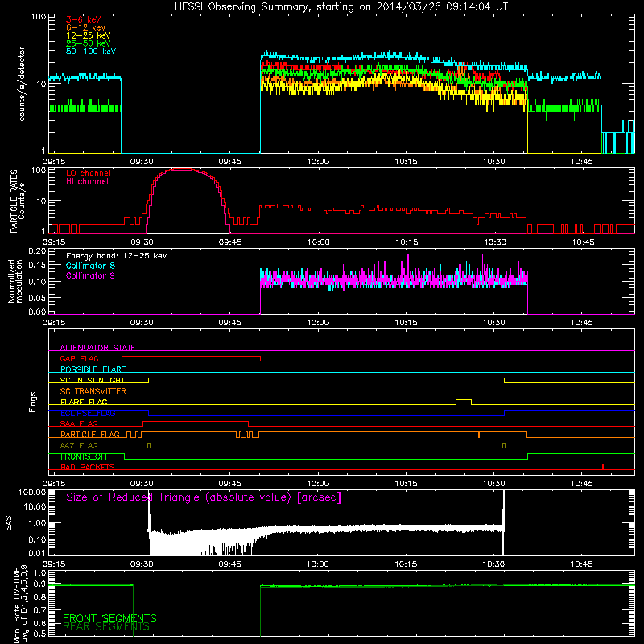Click the '25-50 keV' legend label
644x644 pixels.
[x=89, y=43]
